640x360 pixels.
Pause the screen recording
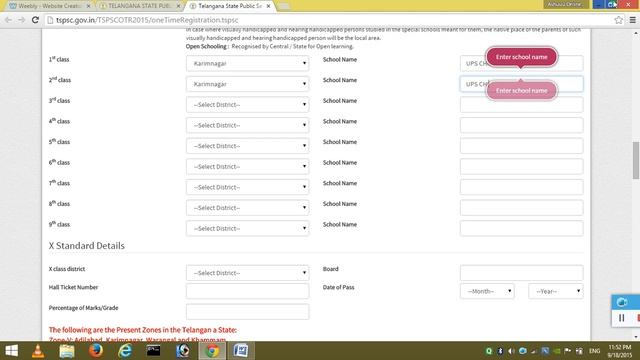621,318
